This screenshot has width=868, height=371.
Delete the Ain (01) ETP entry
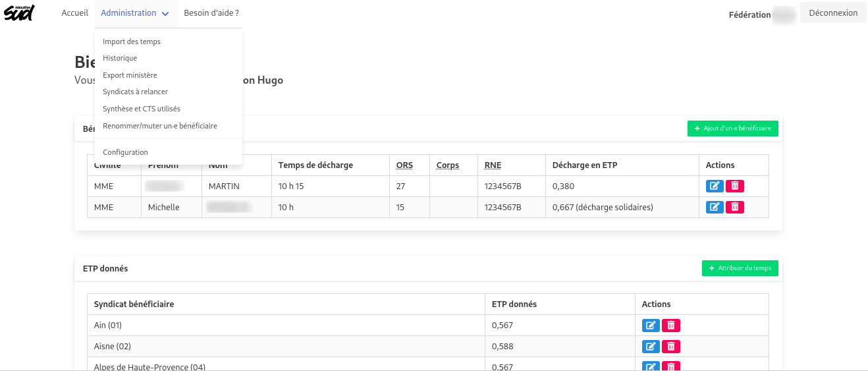coord(671,326)
